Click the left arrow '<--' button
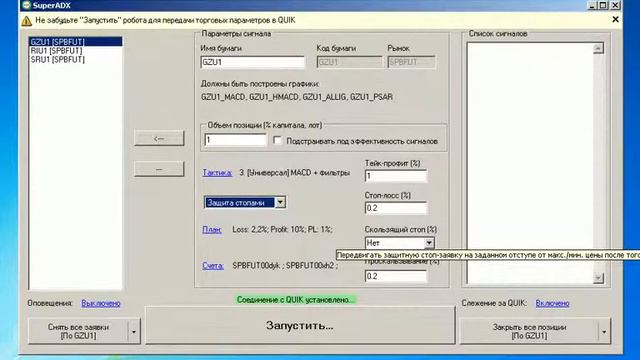 (x=159, y=138)
